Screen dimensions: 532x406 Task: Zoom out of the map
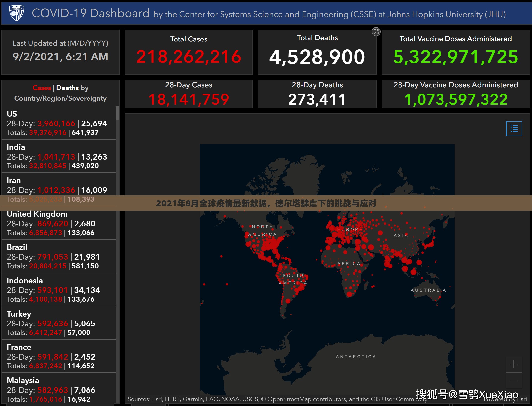click(x=514, y=380)
